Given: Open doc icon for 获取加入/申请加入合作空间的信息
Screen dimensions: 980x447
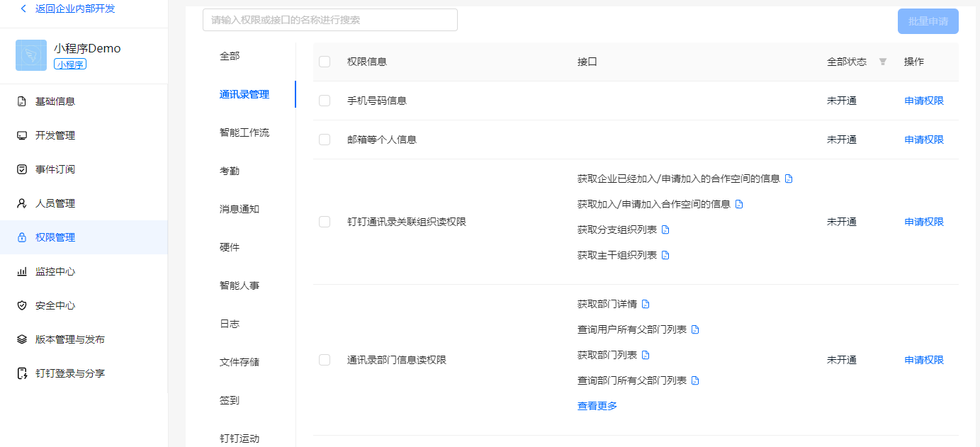Looking at the screenshot, I should 739,204.
